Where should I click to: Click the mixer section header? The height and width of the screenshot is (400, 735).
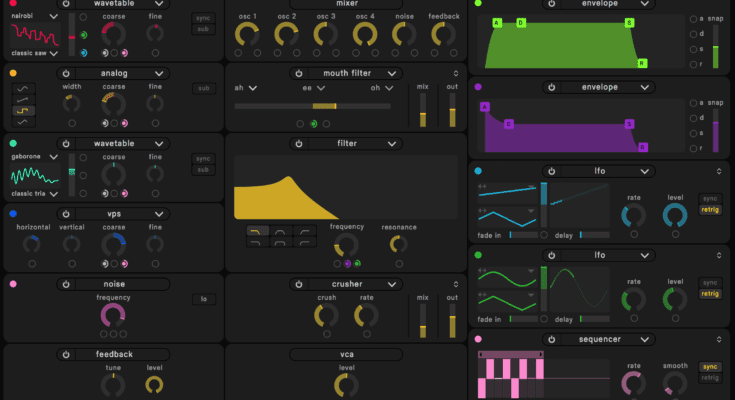pyautogui.click(x=346, y=4)
